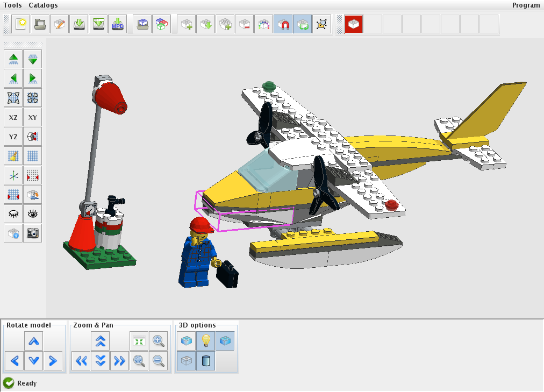This screenshot has height=392, width=544.
Task: Show hidden bricks with open-eye icon
Action: (x=33, y=213)
